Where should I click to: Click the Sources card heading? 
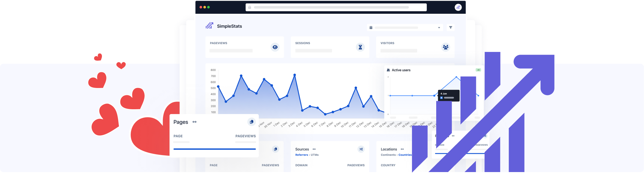[x=302, y=149]
